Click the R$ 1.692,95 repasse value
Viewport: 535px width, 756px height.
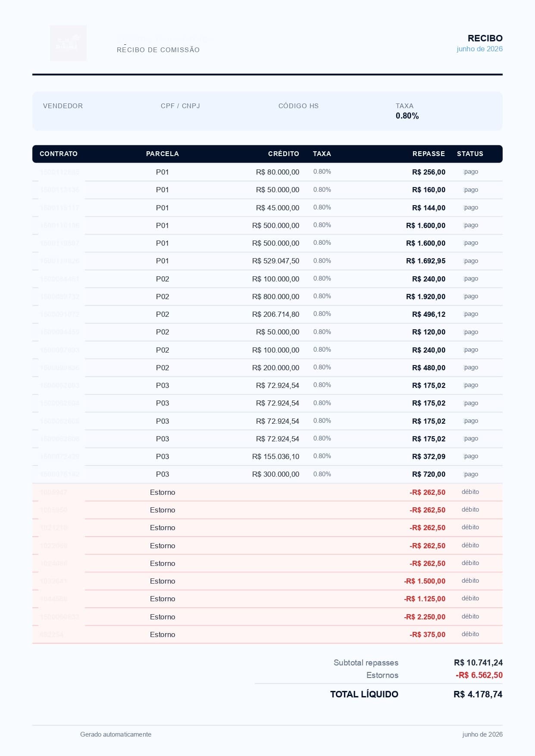(425, 261)
